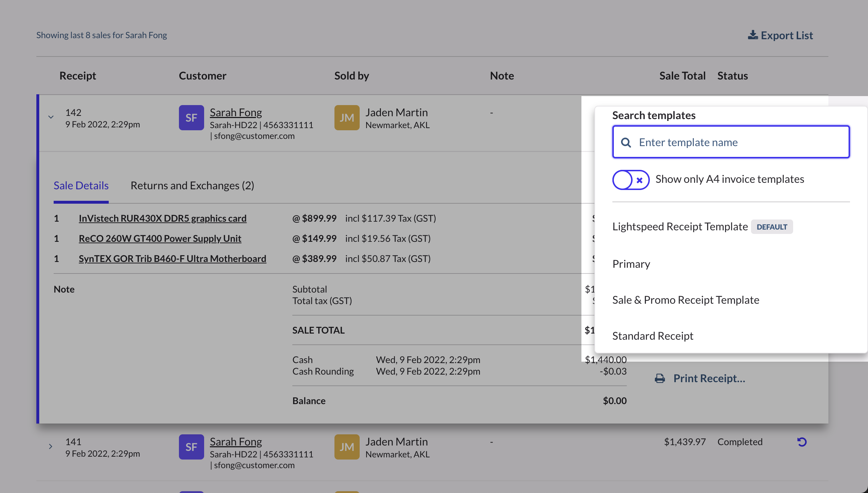
Task: Select the Sale & Promo Receipt Template
Action: click(685, 299)
